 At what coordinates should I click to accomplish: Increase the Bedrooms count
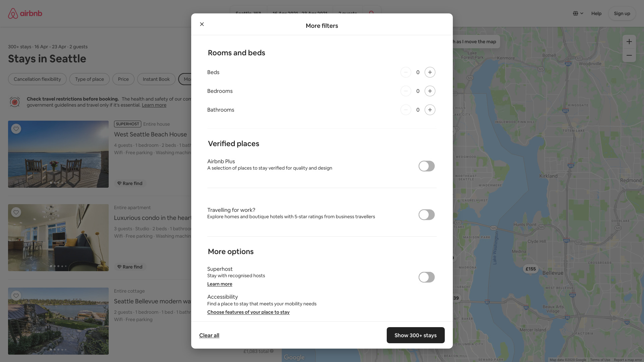[x=430, y=91]
